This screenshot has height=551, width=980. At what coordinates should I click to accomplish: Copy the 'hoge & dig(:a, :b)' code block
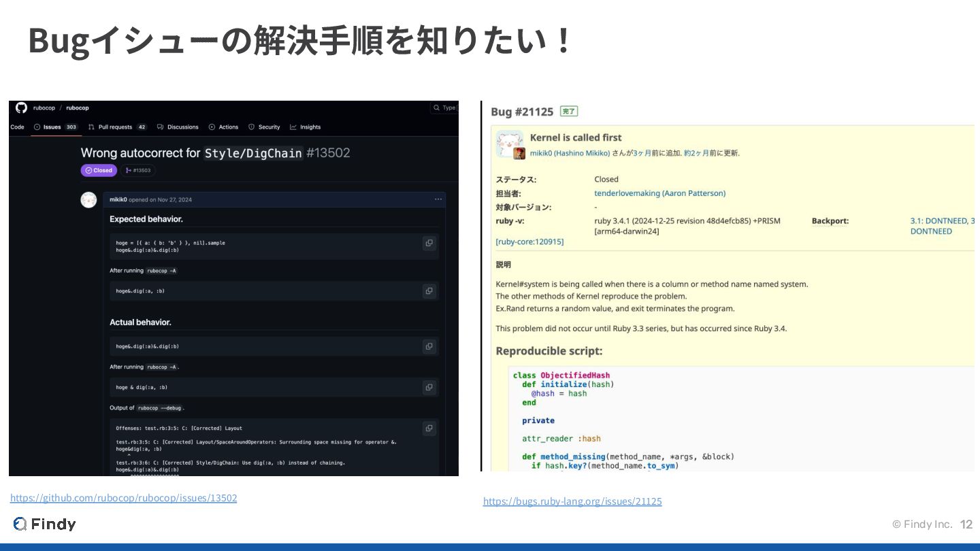tap(429, 387)
